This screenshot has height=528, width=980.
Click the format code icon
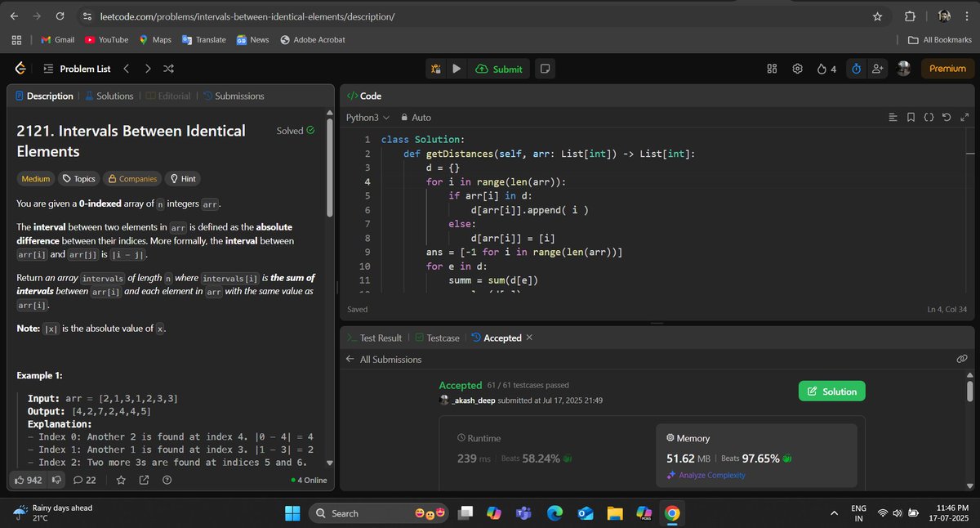pos(893,118)
